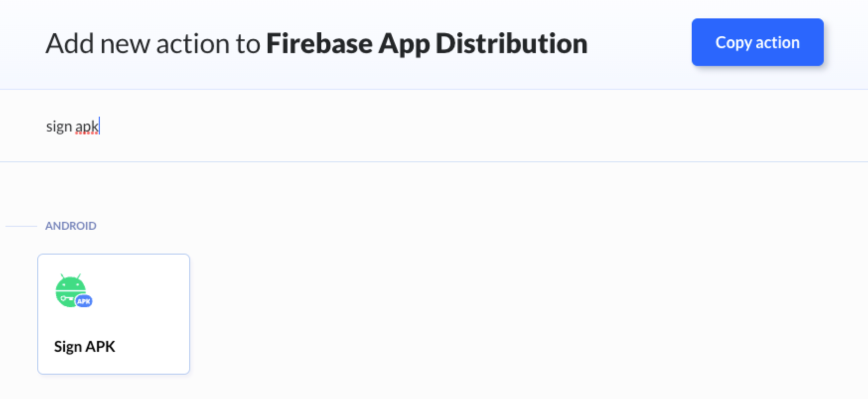Click the Add new action to heading
The image size is (868, 399).
pyautogui.click(x=152, y=43)
